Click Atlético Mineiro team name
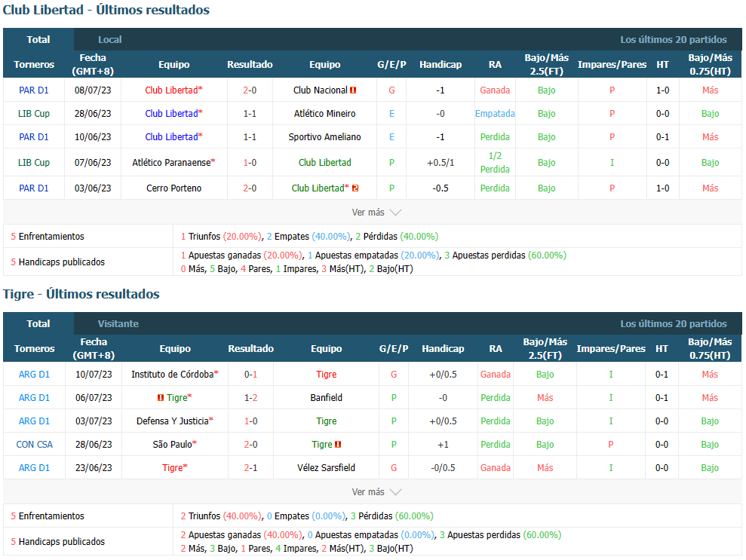This screenshot has height=560, width=746. [x=325, y=114]
